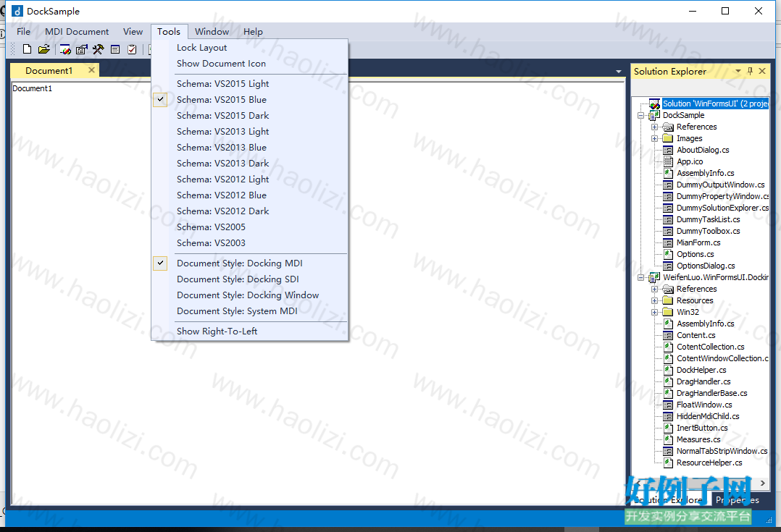The width and height of the screenshot is (781, 532).
Task: Select Document Style: System MDI
Action: pyautogui.click(x=249, y=311)
